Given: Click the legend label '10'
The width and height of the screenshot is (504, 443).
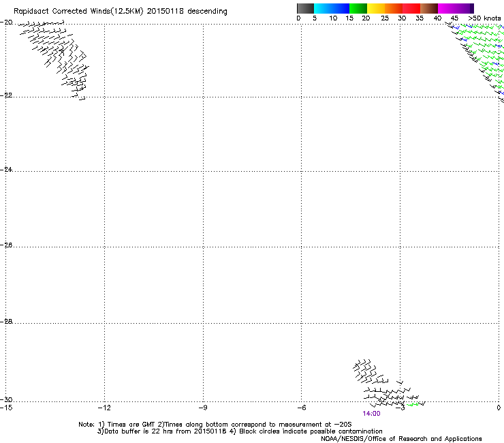Looking at the screenshot, I should [x=333, y=18].
